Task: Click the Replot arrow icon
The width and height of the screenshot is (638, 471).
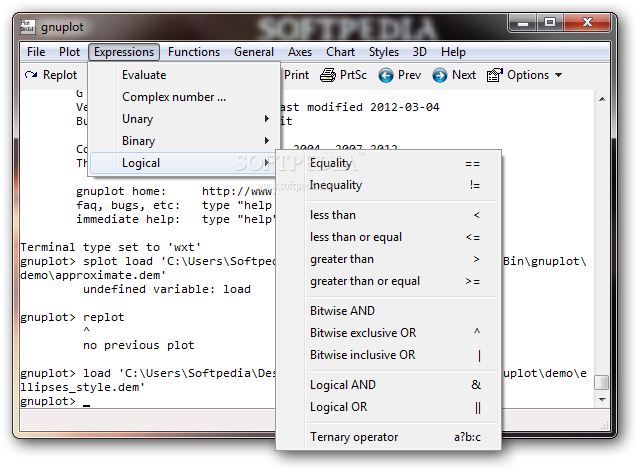Action: pos(31,75)
